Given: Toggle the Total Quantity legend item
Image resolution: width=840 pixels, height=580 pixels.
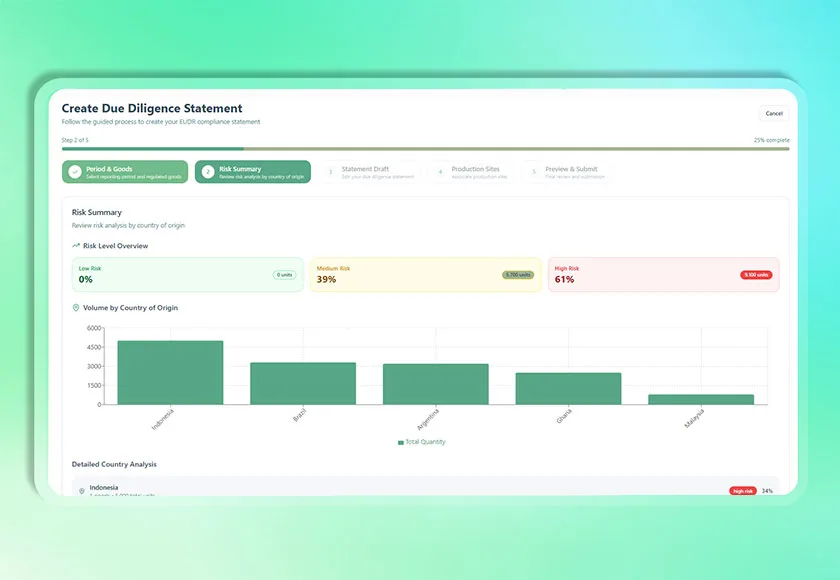Looking at the screenshot, I should tap(421, 441).
